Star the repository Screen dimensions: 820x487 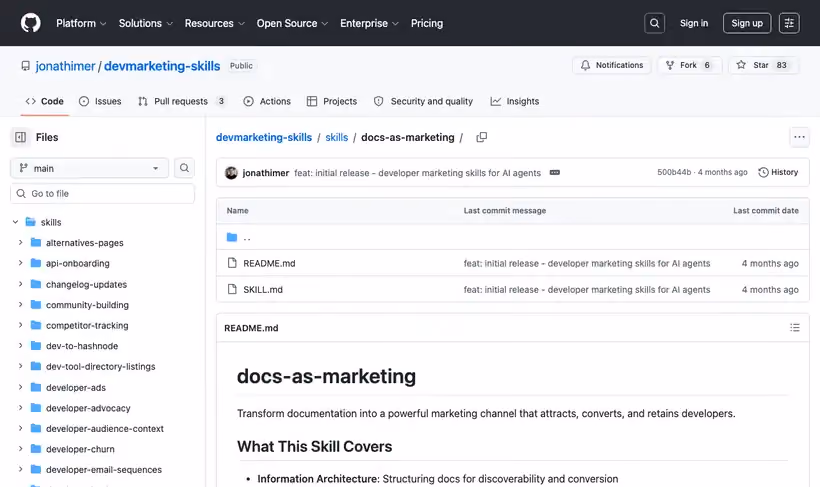click(763, 65)
